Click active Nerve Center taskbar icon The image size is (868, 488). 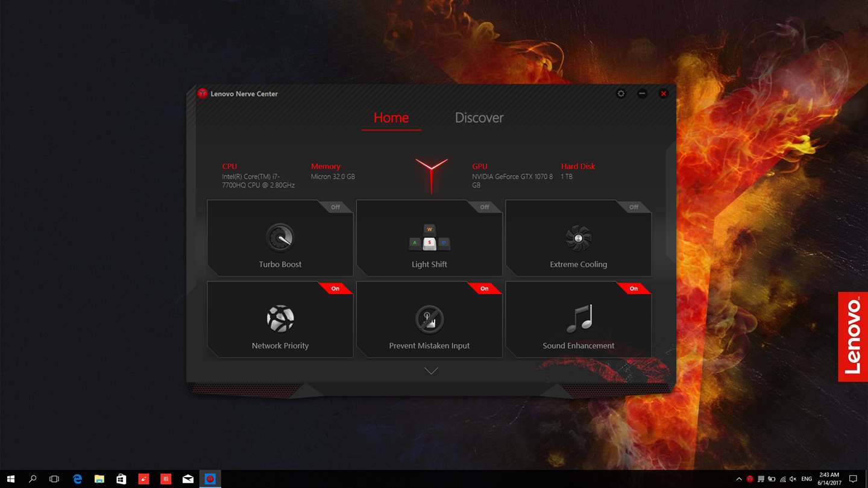(x=210, y=479)
